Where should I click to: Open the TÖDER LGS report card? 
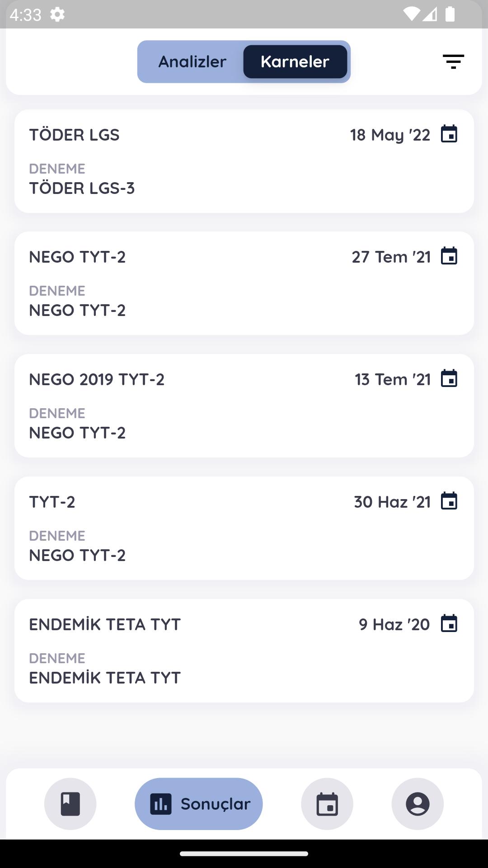click(244, 161)
